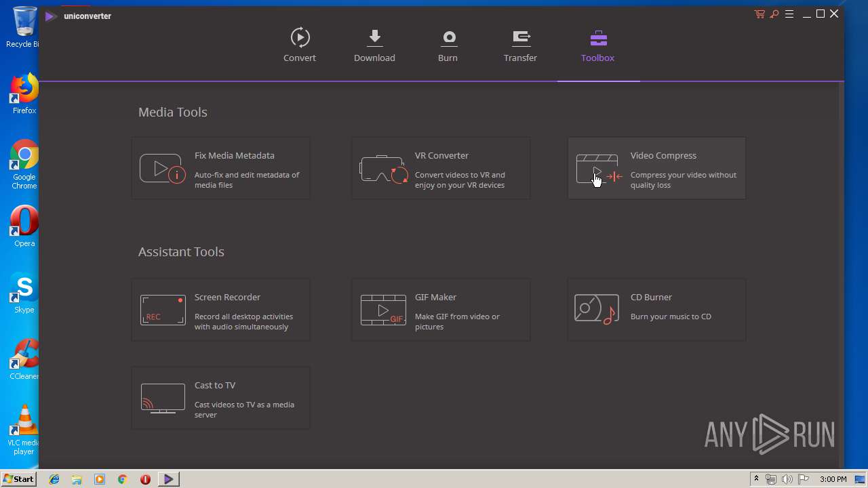Viewport: 868px width, 488px height.
Task: Click the uniconverter taskbar button
Action: click(169, 479)
